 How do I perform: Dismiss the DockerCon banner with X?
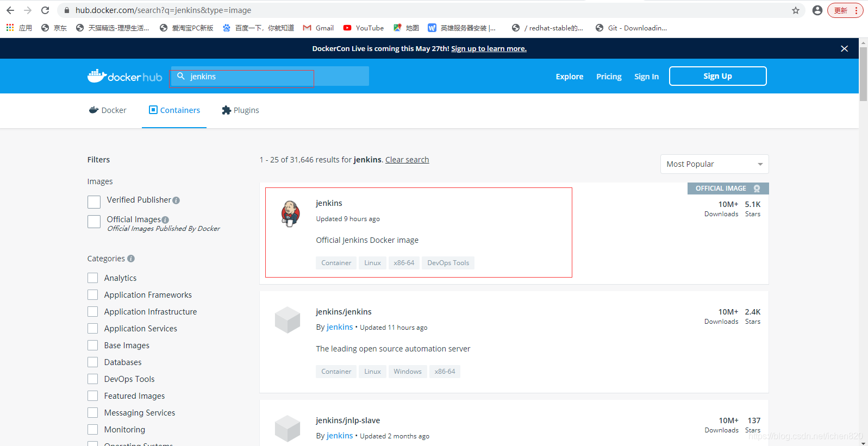844,48
